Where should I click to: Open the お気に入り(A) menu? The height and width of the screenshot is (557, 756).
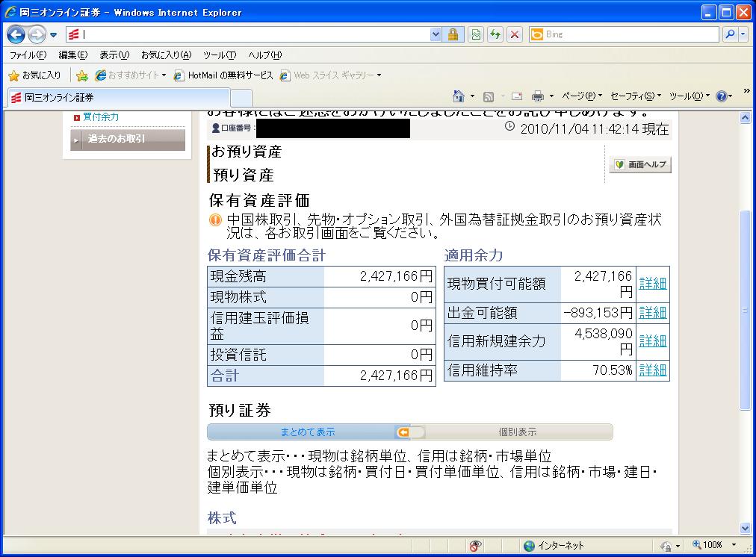pyautogui.click(x=166, y=55)
